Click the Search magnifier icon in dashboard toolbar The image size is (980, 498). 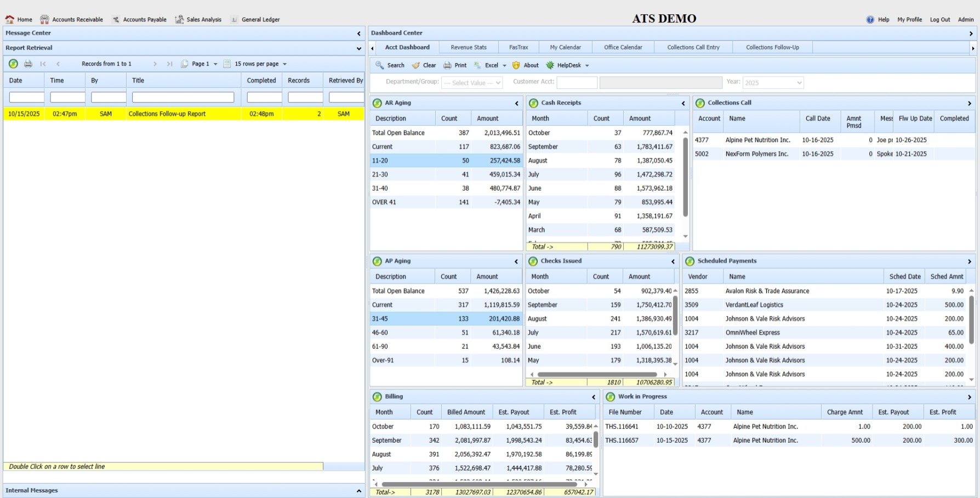click(379, 65)
